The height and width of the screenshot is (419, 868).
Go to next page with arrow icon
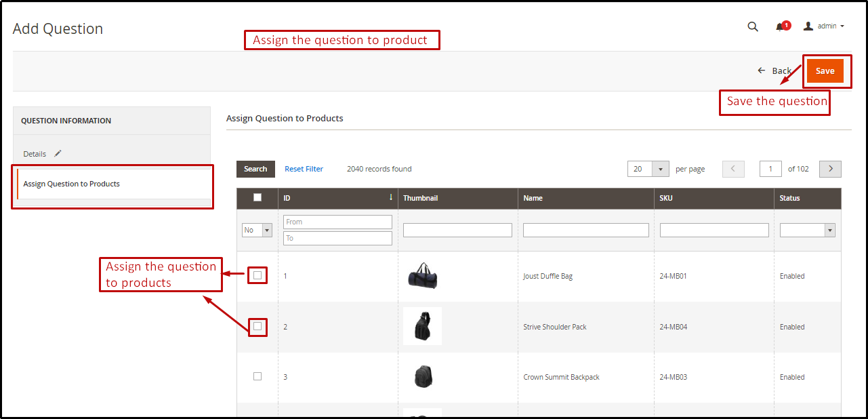point(829,169)
